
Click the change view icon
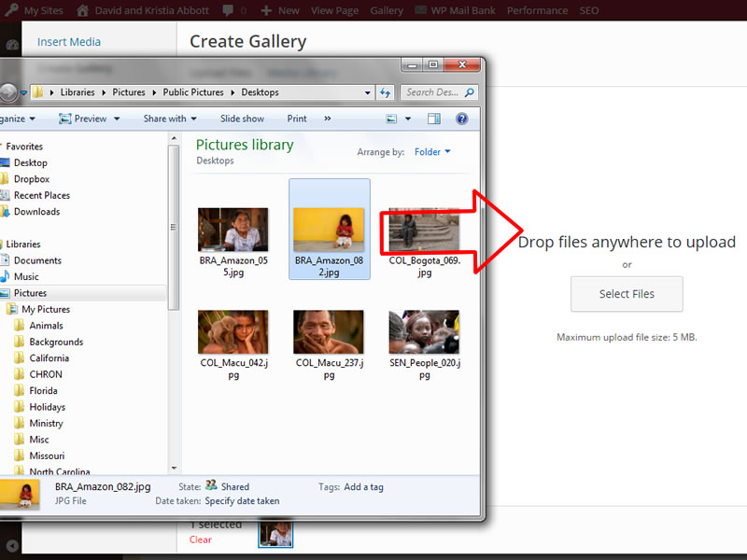[x=391, y=119]
